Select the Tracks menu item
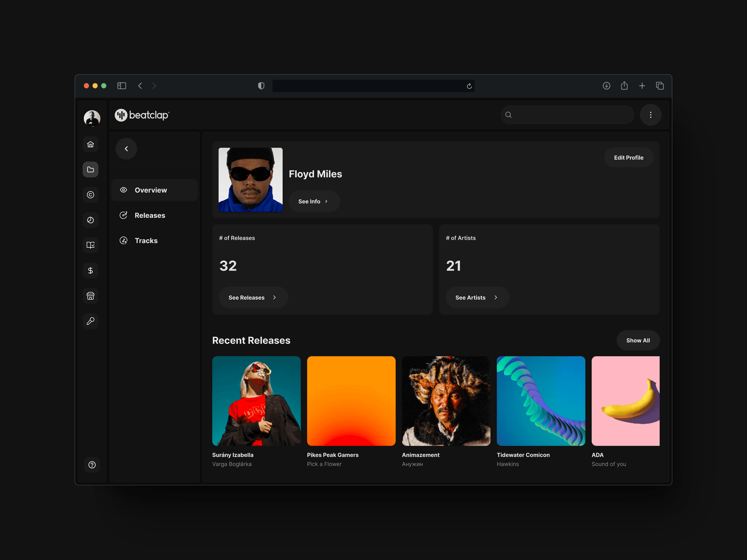This screenshot has width=747, height=560. 155,240
